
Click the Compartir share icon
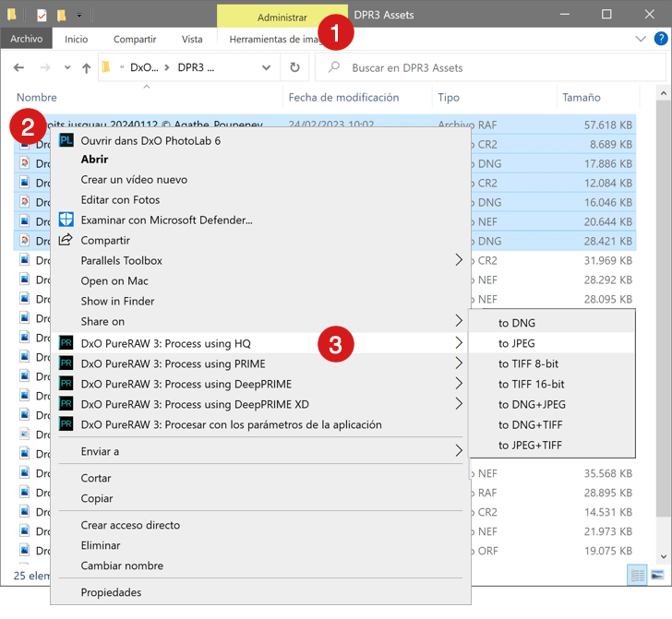point(66,240)
